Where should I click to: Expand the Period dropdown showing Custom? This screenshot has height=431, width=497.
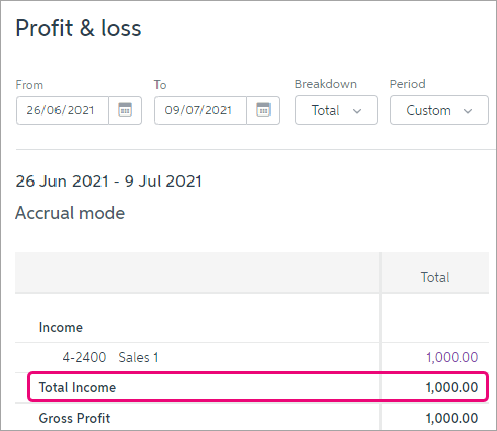coord(439,110)
